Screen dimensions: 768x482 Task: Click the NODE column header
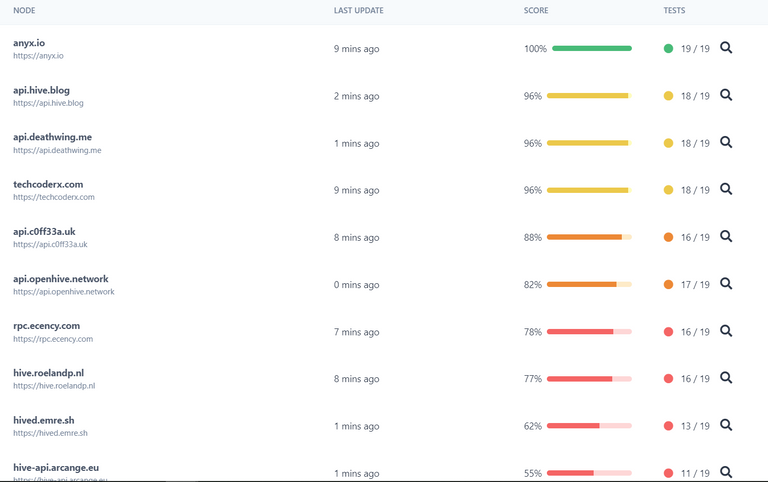24,10
